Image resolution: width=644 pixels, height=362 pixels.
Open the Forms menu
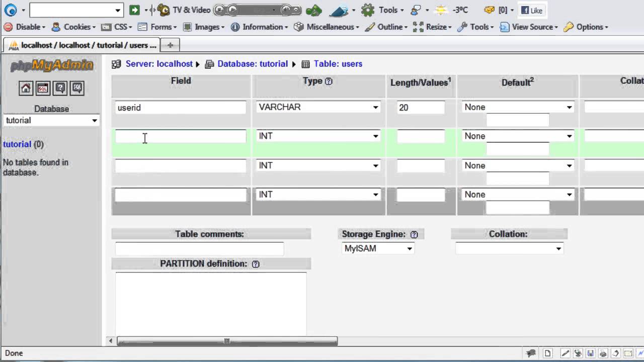[157, 27]
